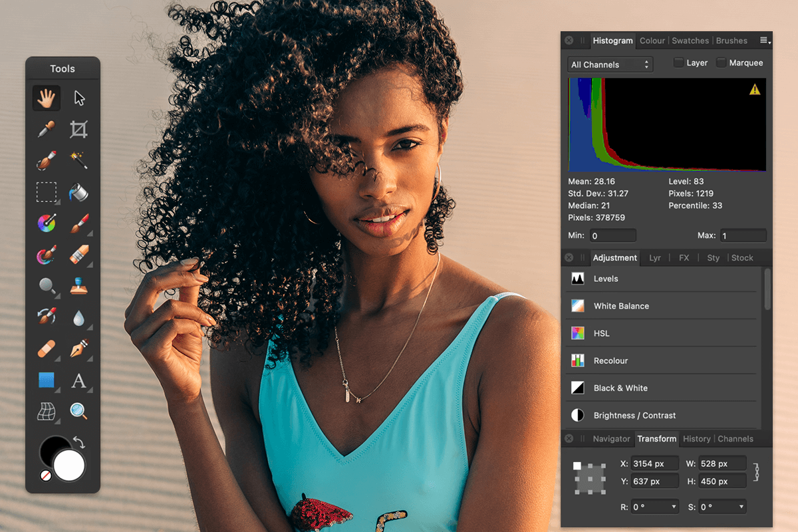
Task: Open the All Channels dropdown
Action: click(609, 65)
